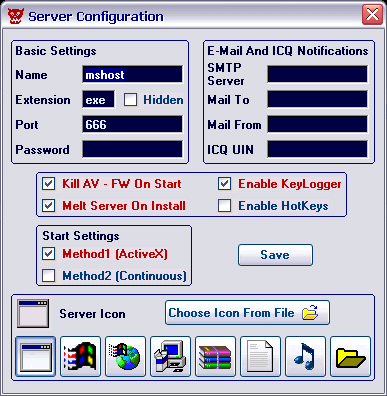This screenshot has width=387, height=396.
Task: Click the Save button
Action: 275,255
